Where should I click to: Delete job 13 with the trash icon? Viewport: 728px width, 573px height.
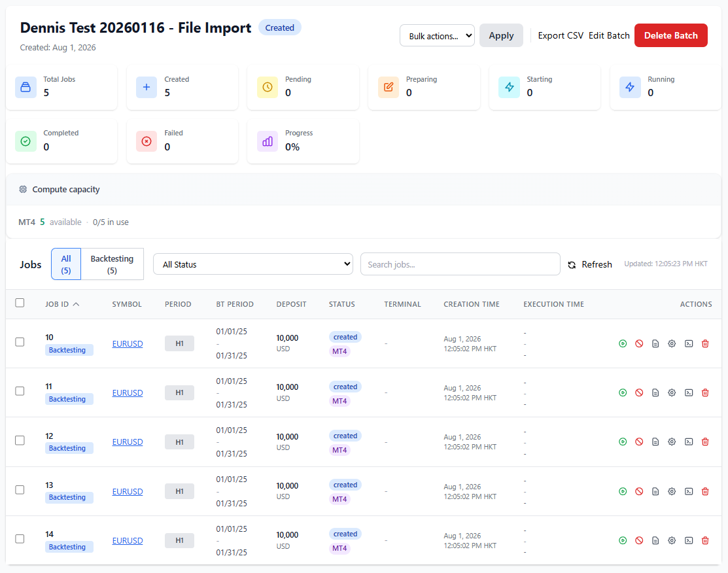(x=705, y=491)
